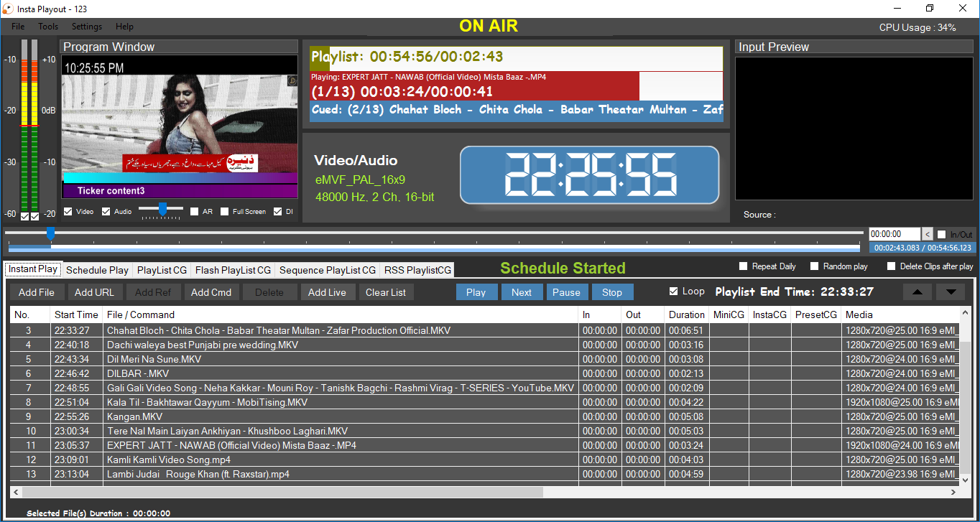
Task: Click the Add Live button
Action: point(327,292)
